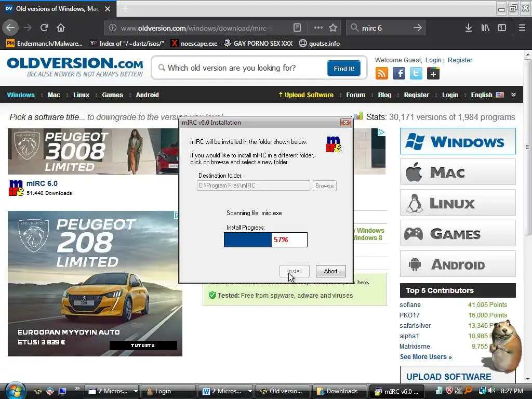Click Upload Software in the navigation bar

(x=305, y=95)
